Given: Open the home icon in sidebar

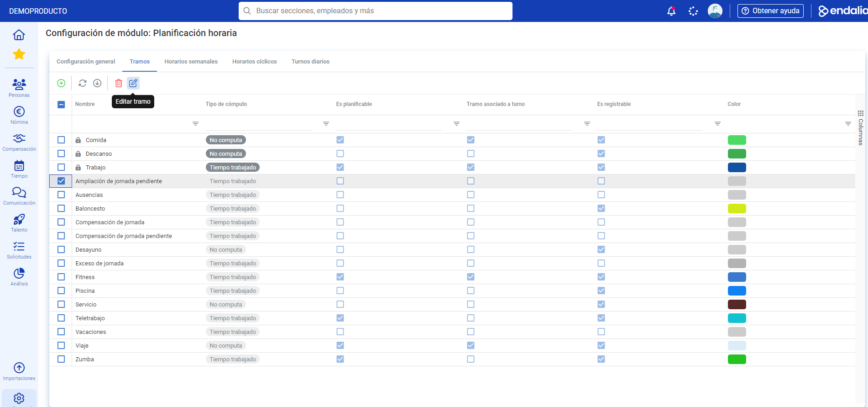Looking at the screenshot, I should pos(19,35).
